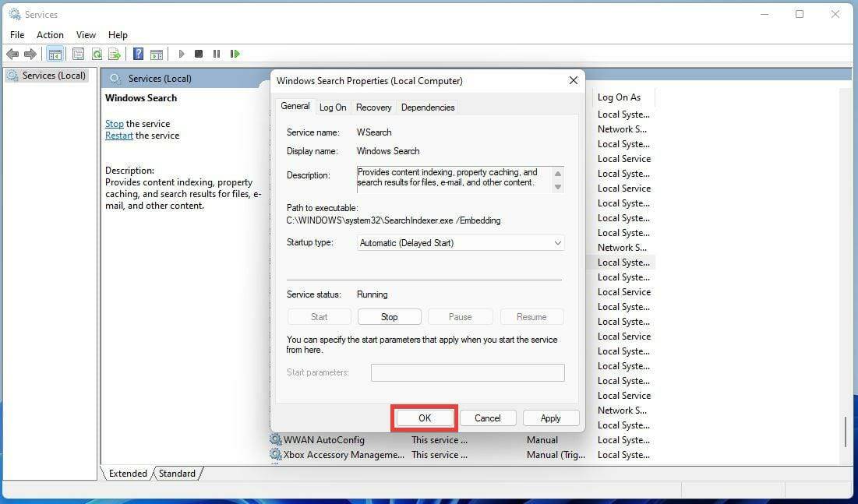Click inside the Start parameters field
The image size is (858, 504).
(x=468, y=372)
